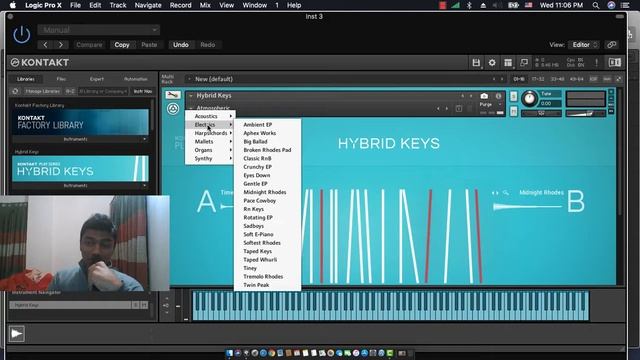
Task: Open the View Editor dropdown
Action: pyautogui.click(x=584, y=45)
